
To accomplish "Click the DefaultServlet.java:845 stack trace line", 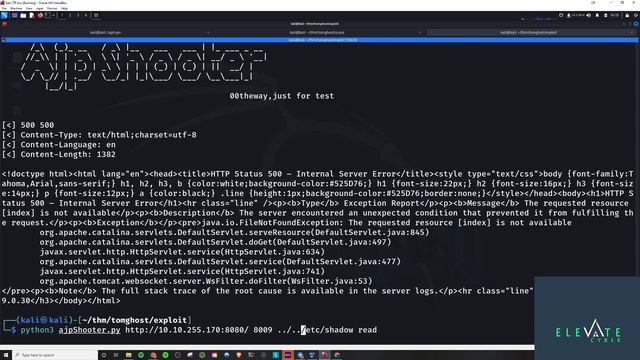I will pyautogui.click(x=234, y=232).
